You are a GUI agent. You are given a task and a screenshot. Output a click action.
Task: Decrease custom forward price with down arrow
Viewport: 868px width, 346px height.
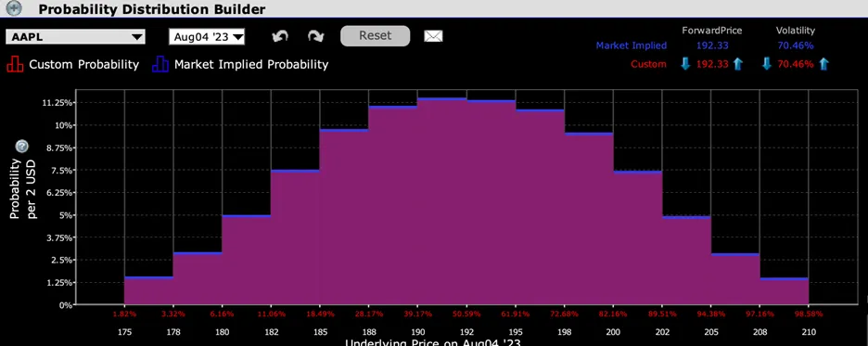pyautogui.click(x=685, y=64)
